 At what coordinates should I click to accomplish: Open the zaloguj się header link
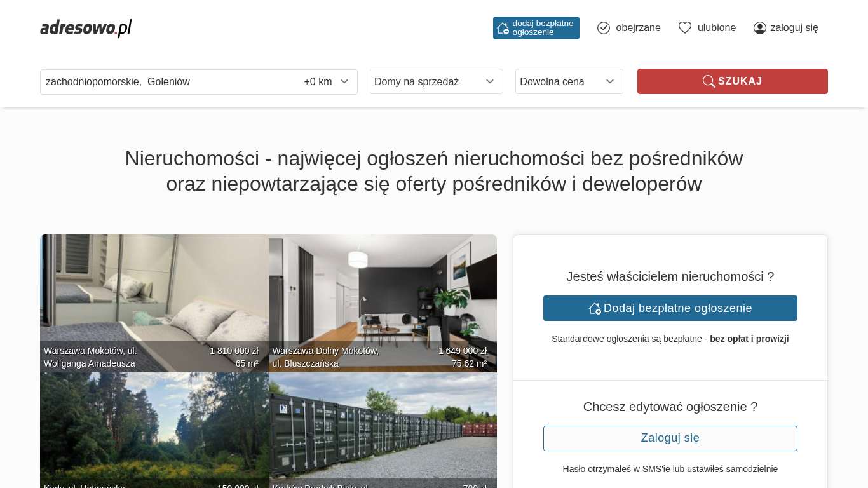[x=794, y=28]
